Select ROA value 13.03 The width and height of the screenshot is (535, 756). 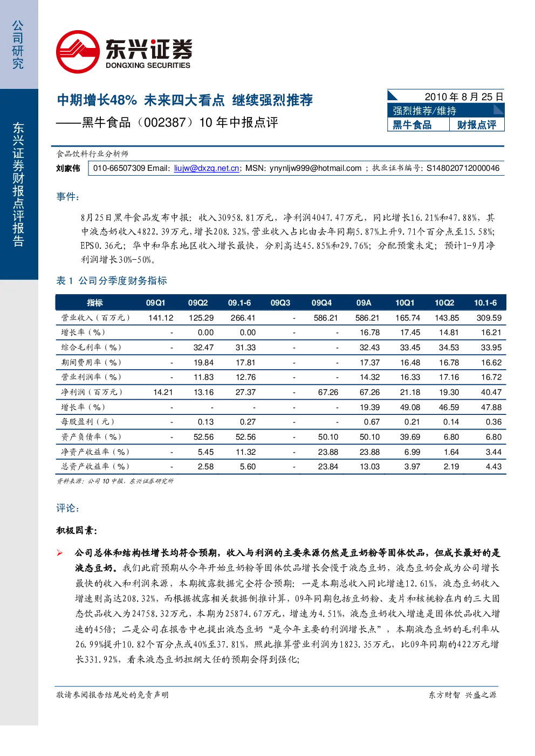tap(369, 467)
